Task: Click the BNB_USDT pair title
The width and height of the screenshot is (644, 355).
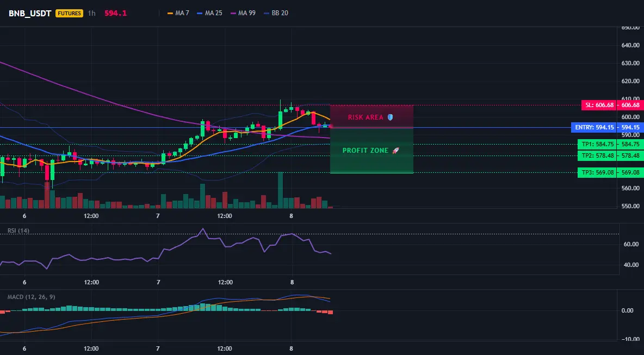Action: (x=29, y=13)
